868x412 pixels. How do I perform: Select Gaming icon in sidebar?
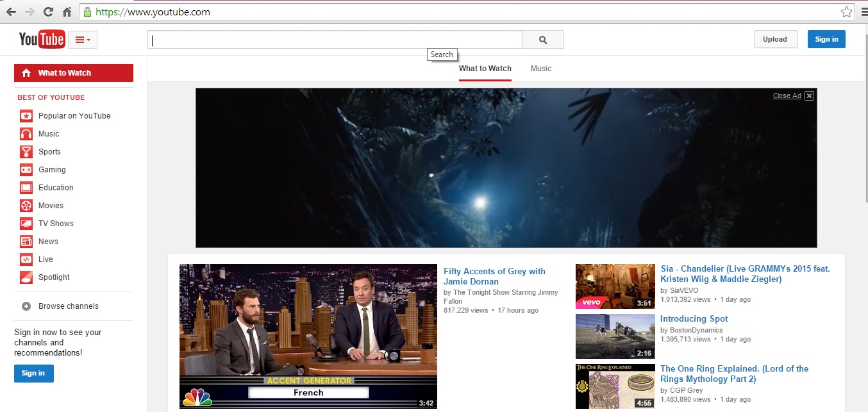(26, 170)
